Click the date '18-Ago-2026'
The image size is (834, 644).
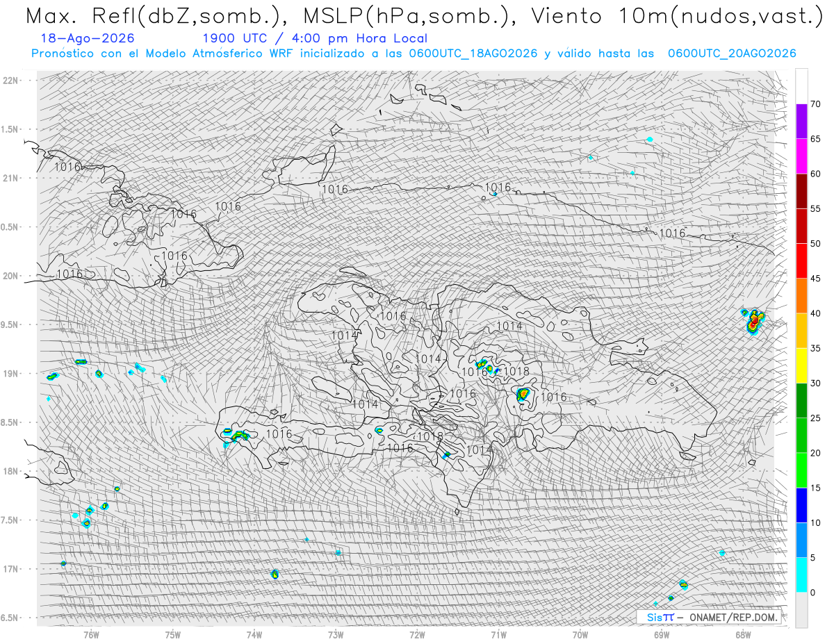[88, 38]
